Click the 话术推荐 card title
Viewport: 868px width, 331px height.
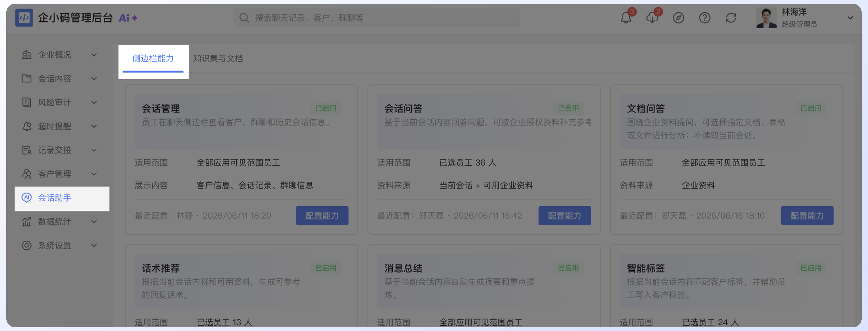click(161, 268)
